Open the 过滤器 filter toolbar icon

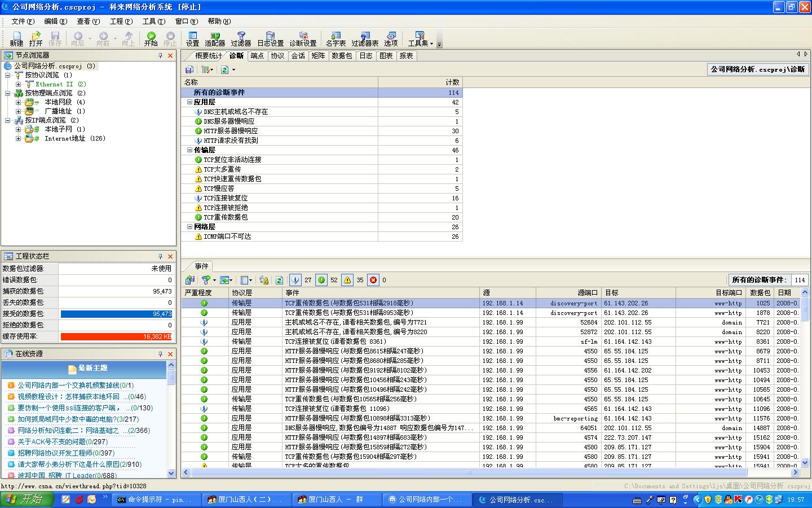(x=241, y=38)
